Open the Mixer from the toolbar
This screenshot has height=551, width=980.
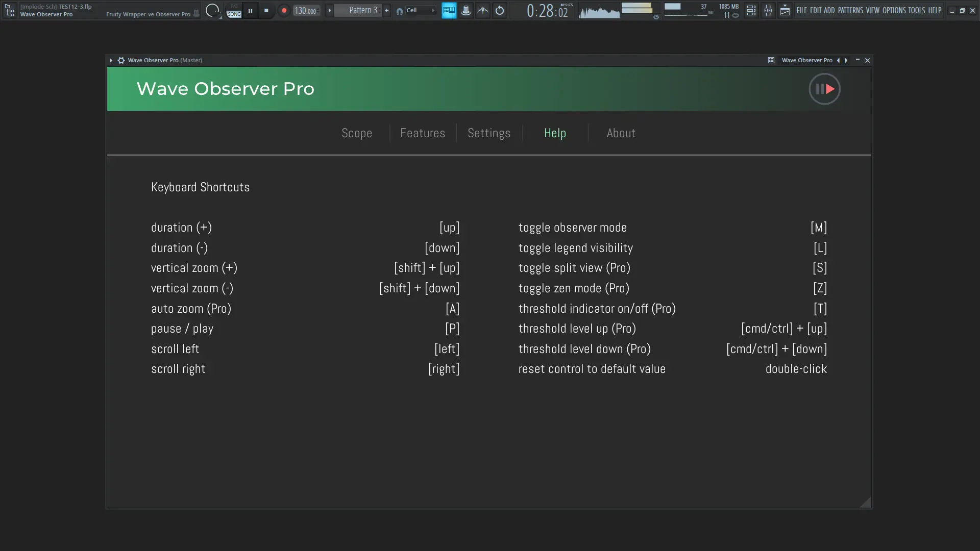[x=769, y=10]
